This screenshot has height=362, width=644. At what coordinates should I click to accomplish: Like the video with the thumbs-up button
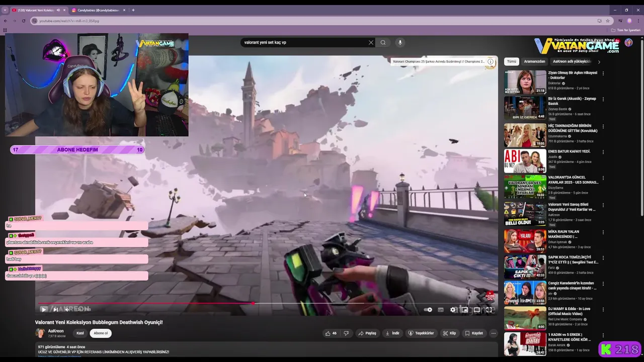[331, 333]
